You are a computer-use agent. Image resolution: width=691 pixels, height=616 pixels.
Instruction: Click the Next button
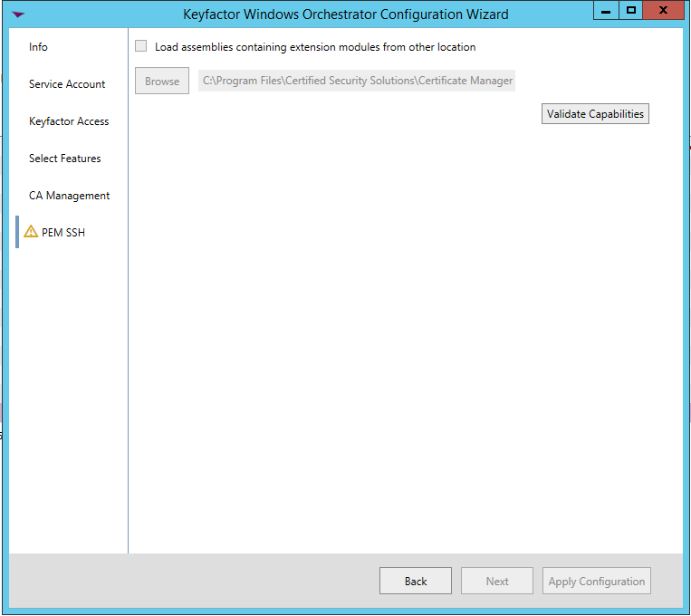[497, 581]
